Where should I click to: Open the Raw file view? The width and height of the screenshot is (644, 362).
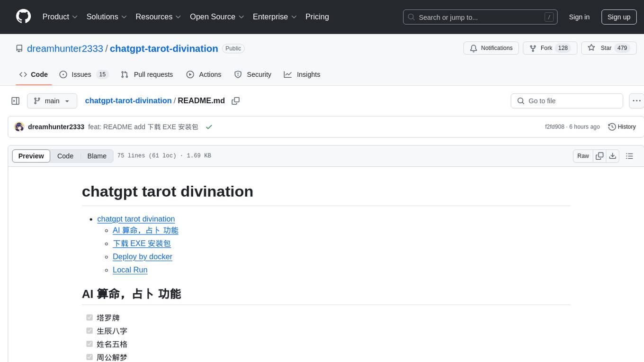coord(583,156)
